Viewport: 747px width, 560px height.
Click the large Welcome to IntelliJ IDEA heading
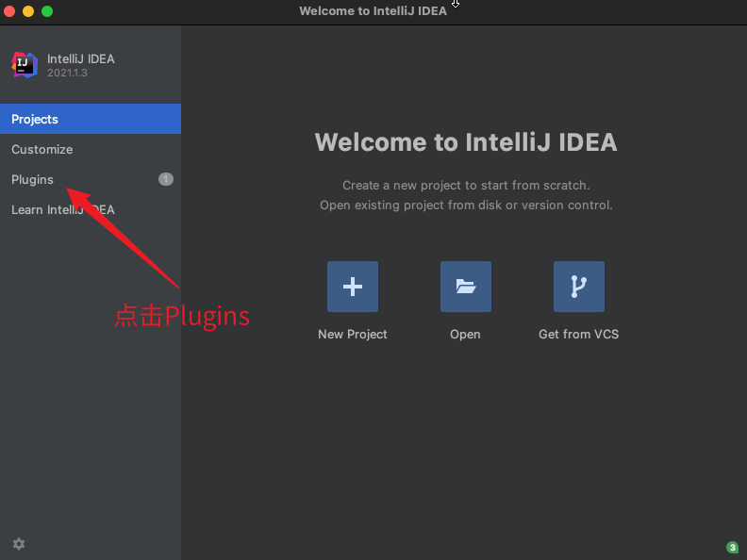coord(466,142)
